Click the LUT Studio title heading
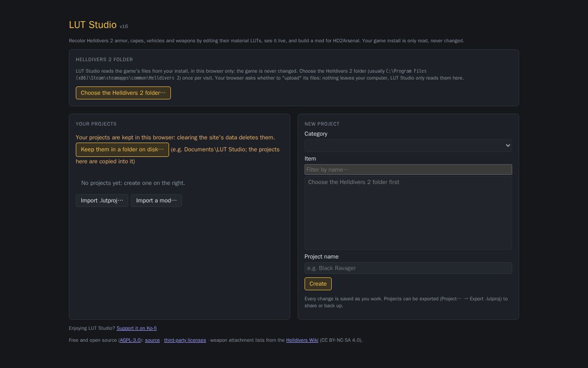Image resolution: width=588 pixels, height=368 pixels. [93, 25]
